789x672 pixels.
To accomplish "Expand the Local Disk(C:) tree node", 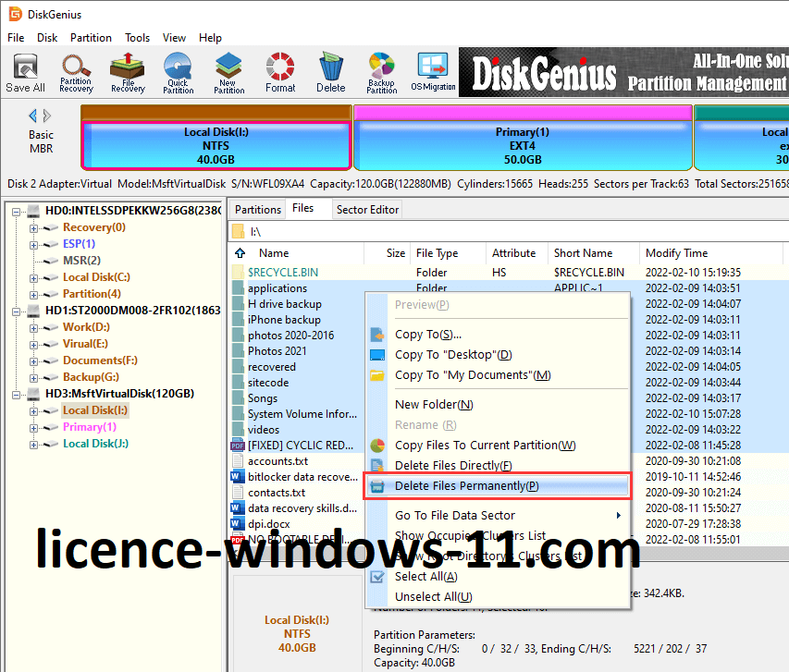I will [x=34, y=277].
